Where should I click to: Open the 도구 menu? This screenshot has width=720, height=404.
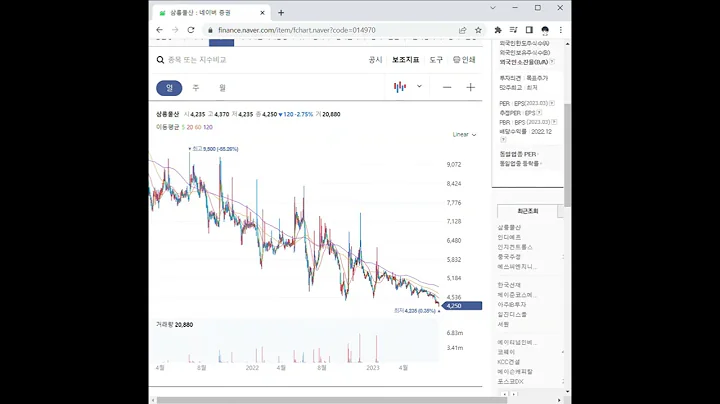pos(436,60)
